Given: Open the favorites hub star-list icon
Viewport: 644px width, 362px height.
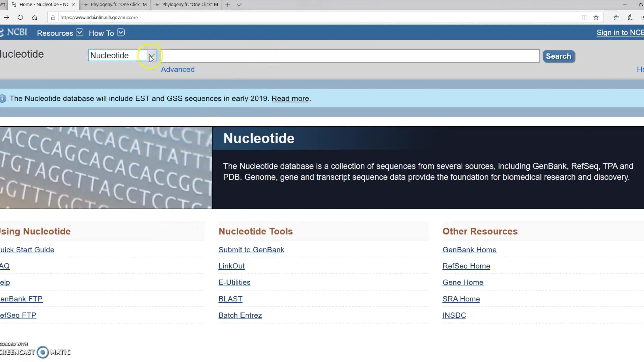Looking at the screenshot, I should pyautogui.click(x=616, y=17).
